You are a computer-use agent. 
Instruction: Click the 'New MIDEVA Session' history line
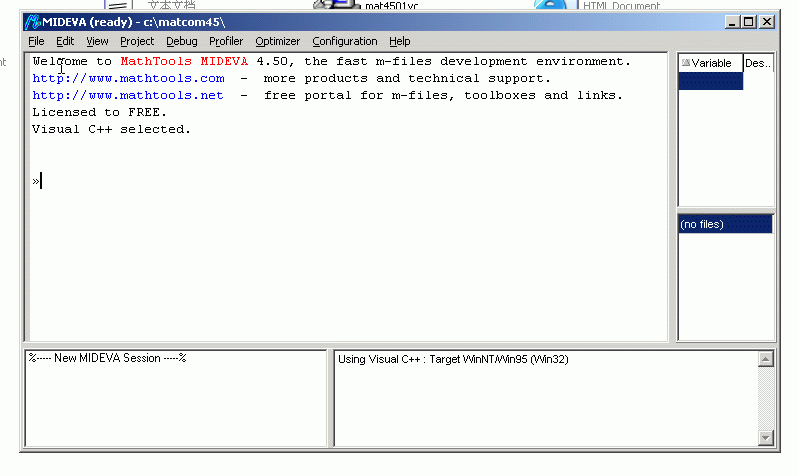coord(107,358)
